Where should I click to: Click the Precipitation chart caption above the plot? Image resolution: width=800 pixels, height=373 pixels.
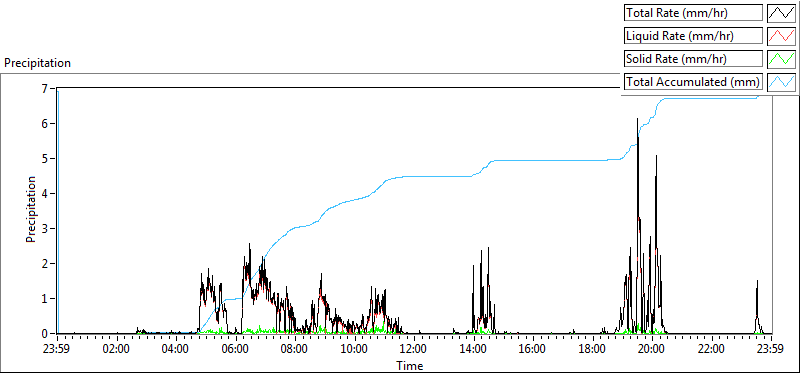point(37,63)
